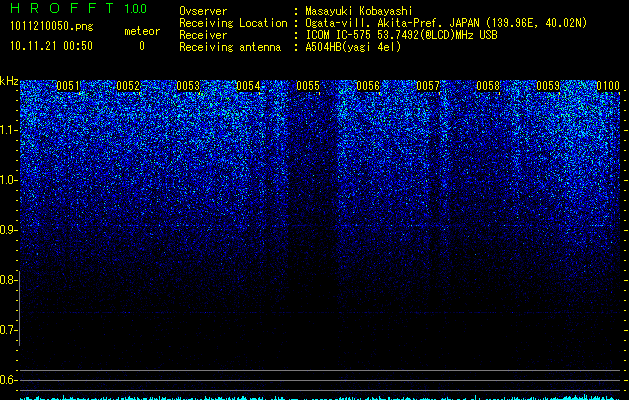Click the cyan signal level strip at bottom
629x400 pixels.
pos(321,397)
